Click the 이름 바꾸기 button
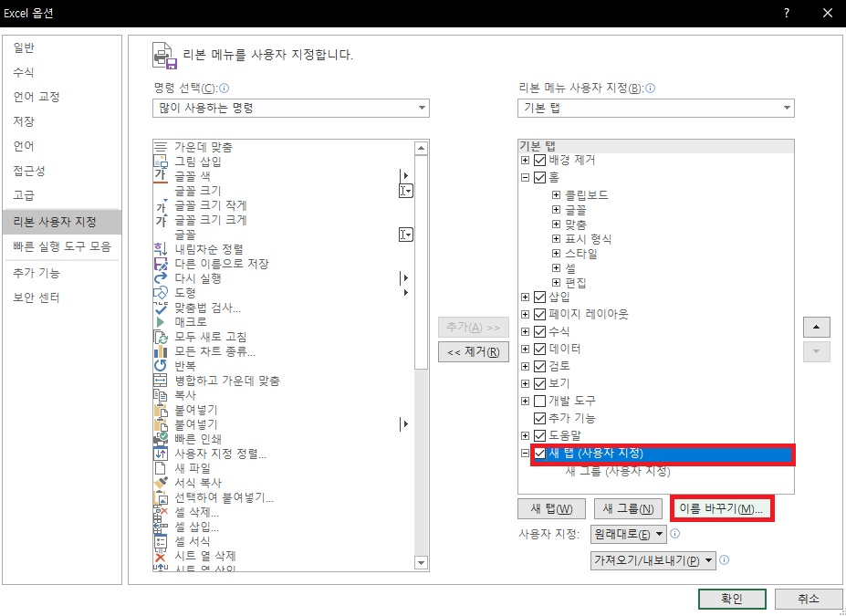 722,508
